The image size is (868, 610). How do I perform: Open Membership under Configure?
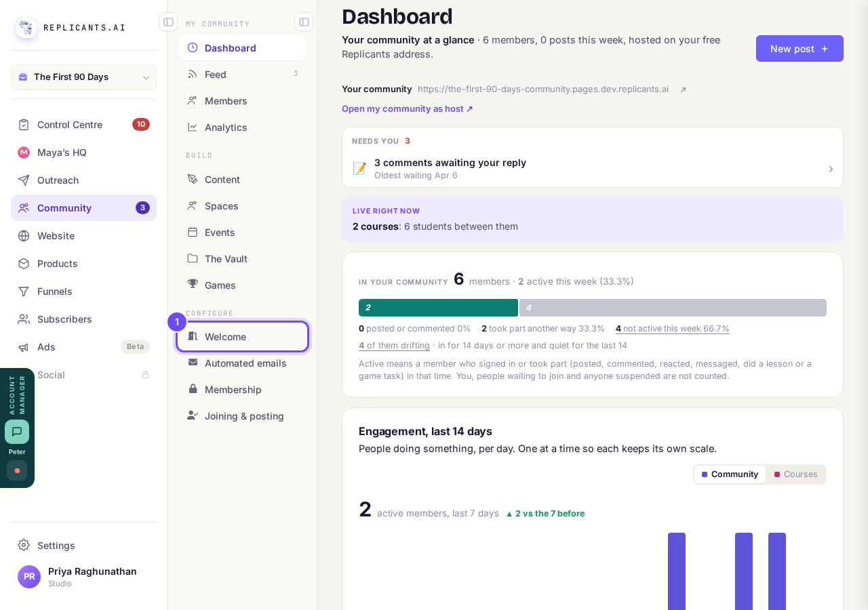point(242,390)
